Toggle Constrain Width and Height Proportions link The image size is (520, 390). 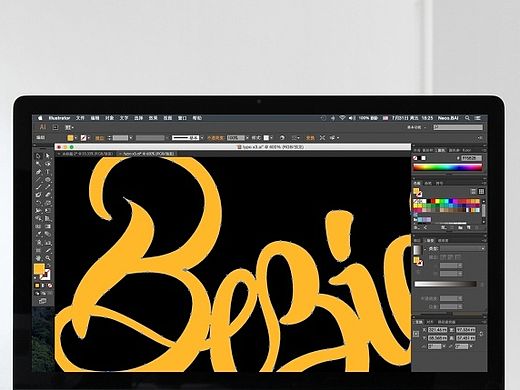[481, 334]
